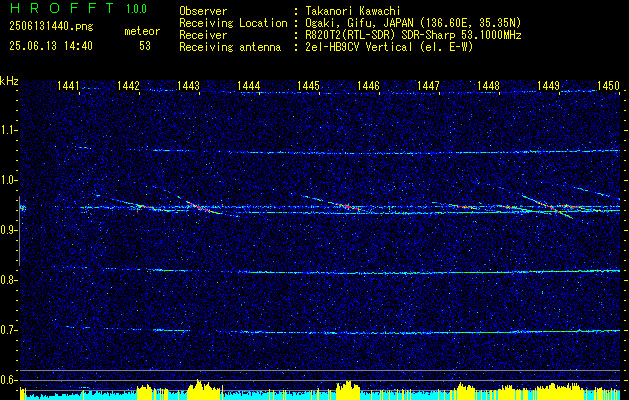
Task: Click the 1449 time axis marker
Action: [548, 86]
